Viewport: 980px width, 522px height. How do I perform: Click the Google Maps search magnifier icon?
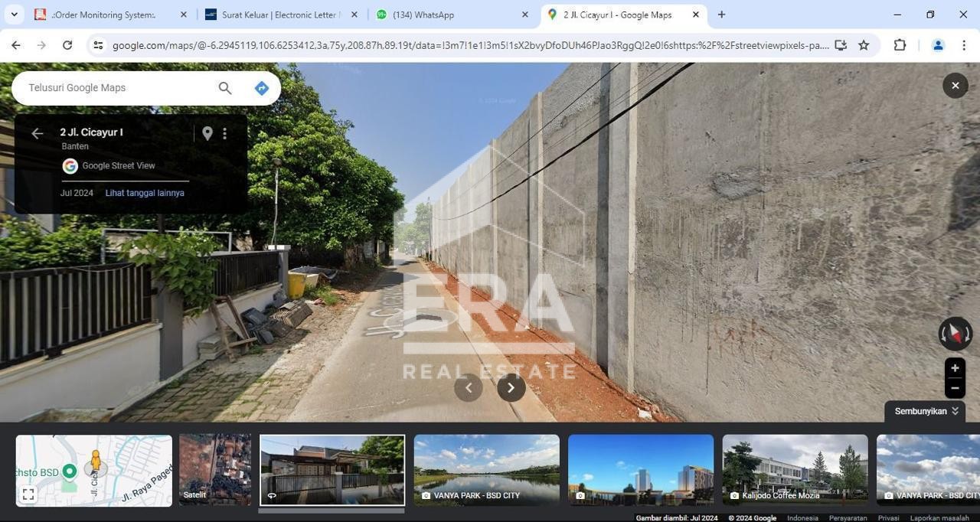pyautogui.click(x=225, y=88)
